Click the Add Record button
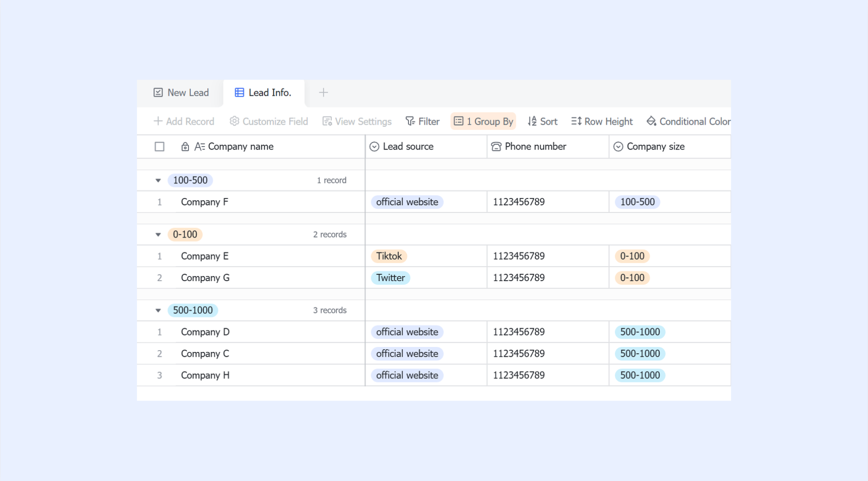Screen dimensions: 868x481 point(184,121)
